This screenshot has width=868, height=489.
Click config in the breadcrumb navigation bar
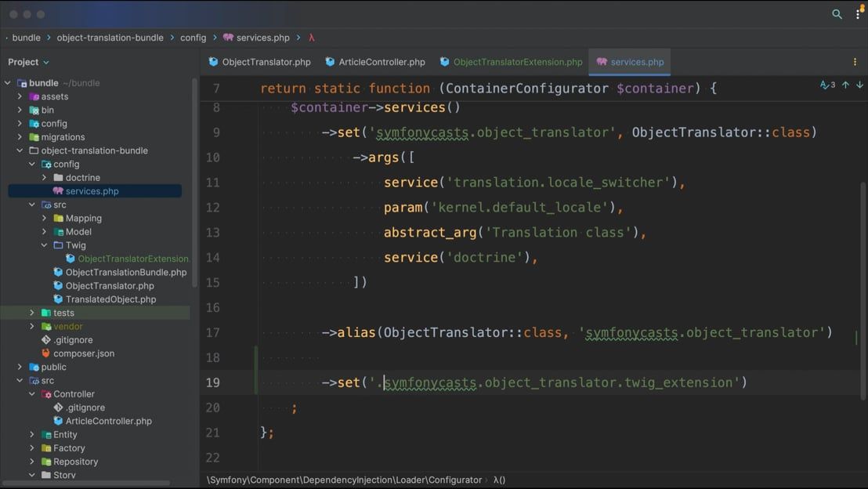tap(193, 37)
